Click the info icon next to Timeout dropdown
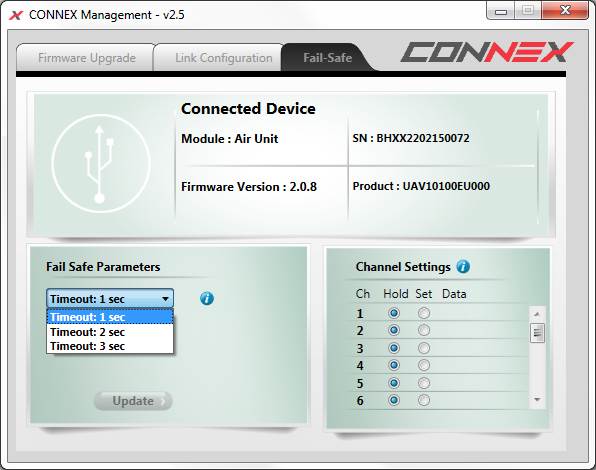Screen dimensions: 596x470 point(207,299)
